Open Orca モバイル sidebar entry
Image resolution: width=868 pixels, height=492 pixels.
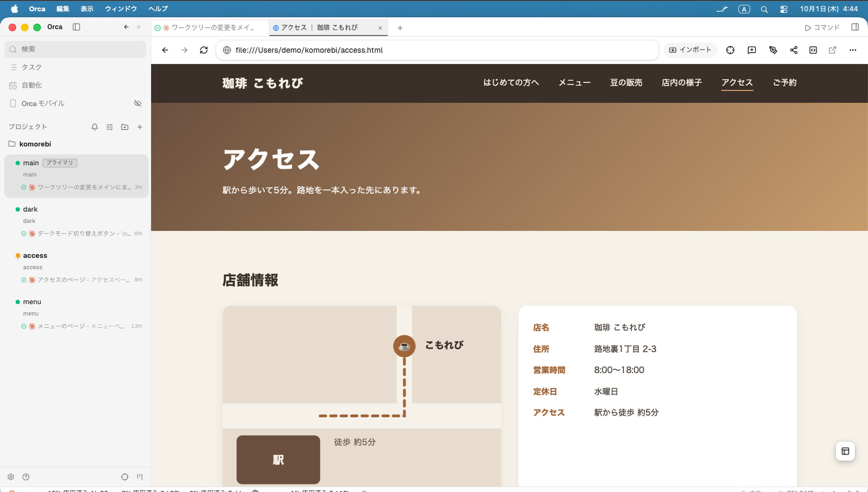coord(68,103)
